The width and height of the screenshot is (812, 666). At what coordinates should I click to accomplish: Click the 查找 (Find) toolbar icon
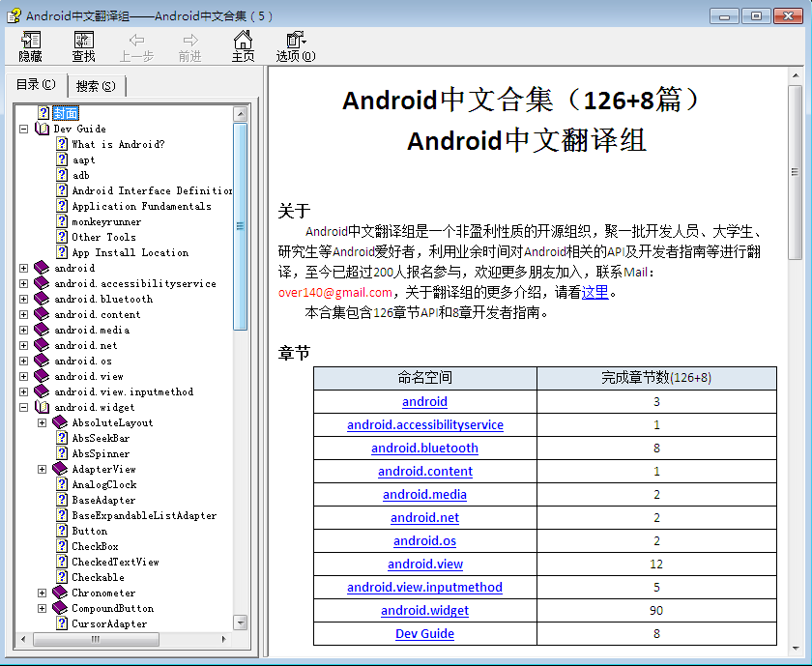click(83, 41)
